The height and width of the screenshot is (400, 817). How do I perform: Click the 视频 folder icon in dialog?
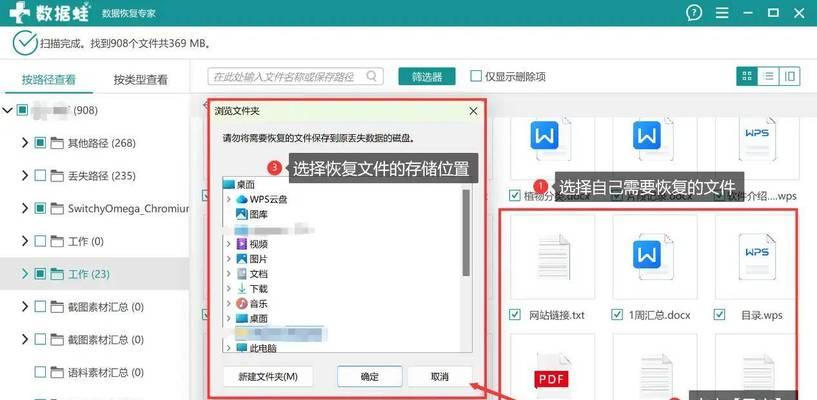coord(242,243)
